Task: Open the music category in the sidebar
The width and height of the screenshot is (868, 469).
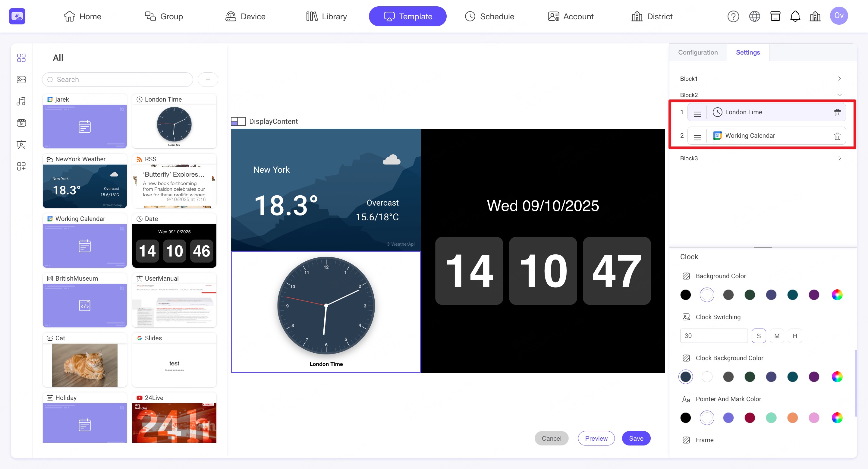Action: point(21,101)
